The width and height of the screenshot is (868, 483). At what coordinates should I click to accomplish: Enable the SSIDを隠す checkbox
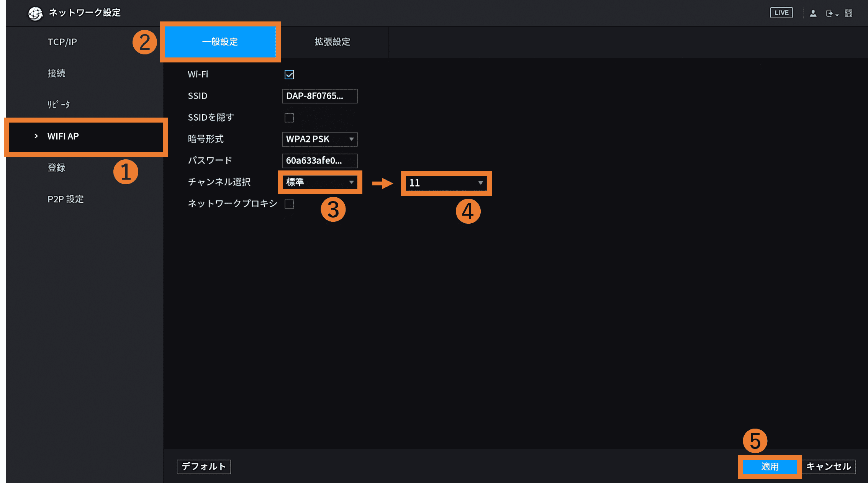click(x=289, y=118)
